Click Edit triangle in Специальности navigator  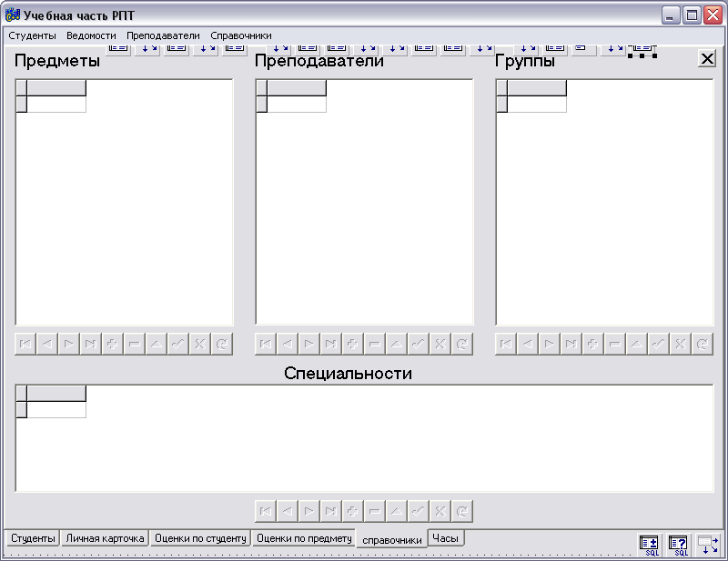click(x=397, y=511)
